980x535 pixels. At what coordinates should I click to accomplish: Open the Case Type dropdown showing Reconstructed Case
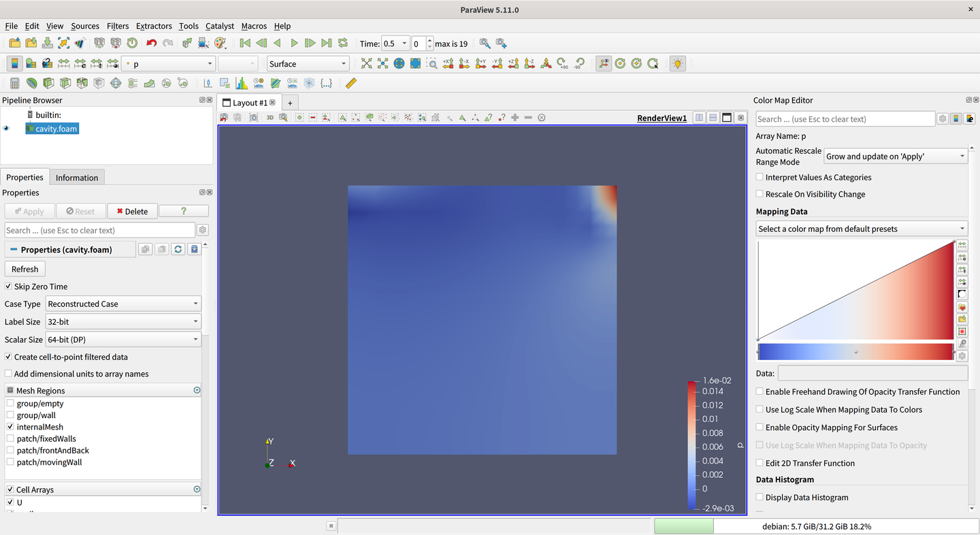tap(123, 304)
